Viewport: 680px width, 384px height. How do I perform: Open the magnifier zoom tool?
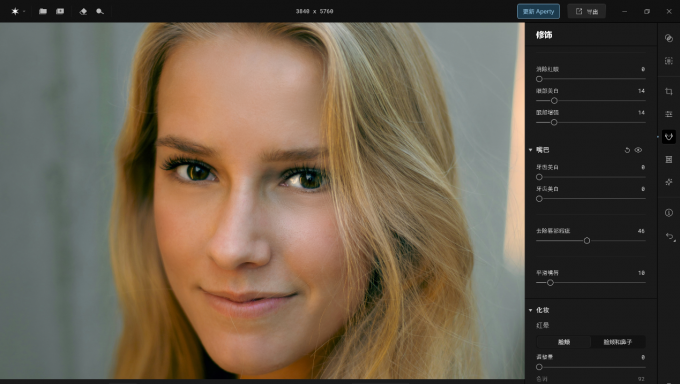100,11
